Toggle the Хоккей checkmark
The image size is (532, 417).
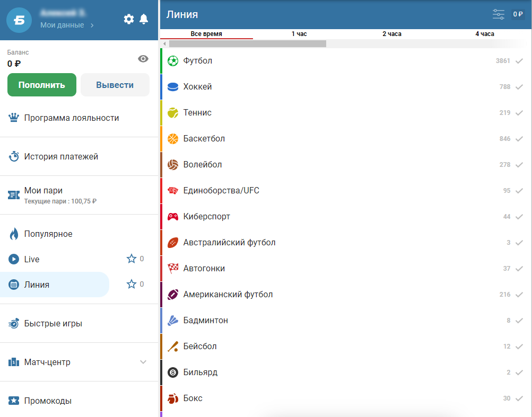point(519,87)
